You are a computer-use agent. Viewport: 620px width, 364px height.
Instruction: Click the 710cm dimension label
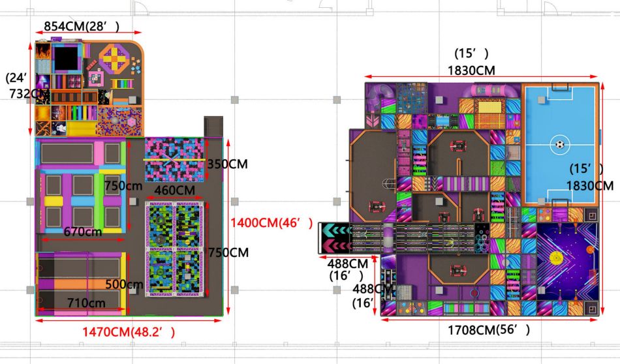86,303
